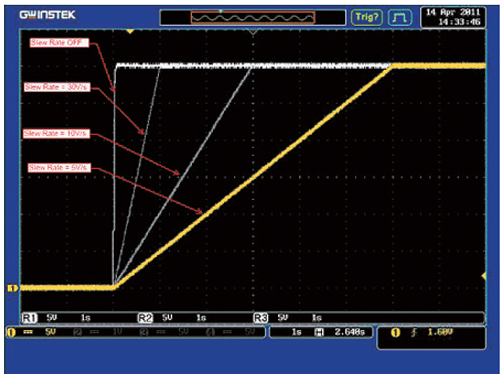Click the Slew Rate = 30V/s label
Screen dimensions: 503x378
57,87
